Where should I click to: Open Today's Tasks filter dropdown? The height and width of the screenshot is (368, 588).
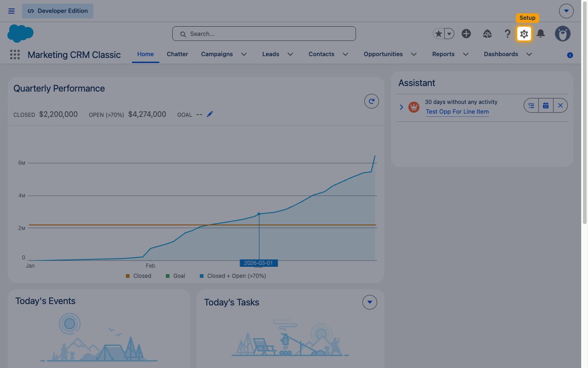point(370,302)
